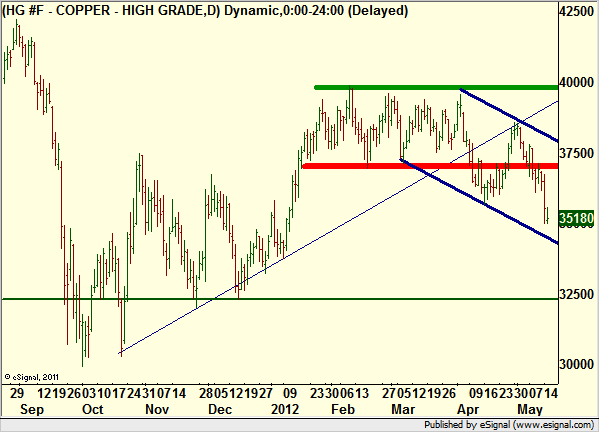Click the Sep month label
The height and width of the screenshot is (432, 599).
pyautogui.click(x=32, y=409)
